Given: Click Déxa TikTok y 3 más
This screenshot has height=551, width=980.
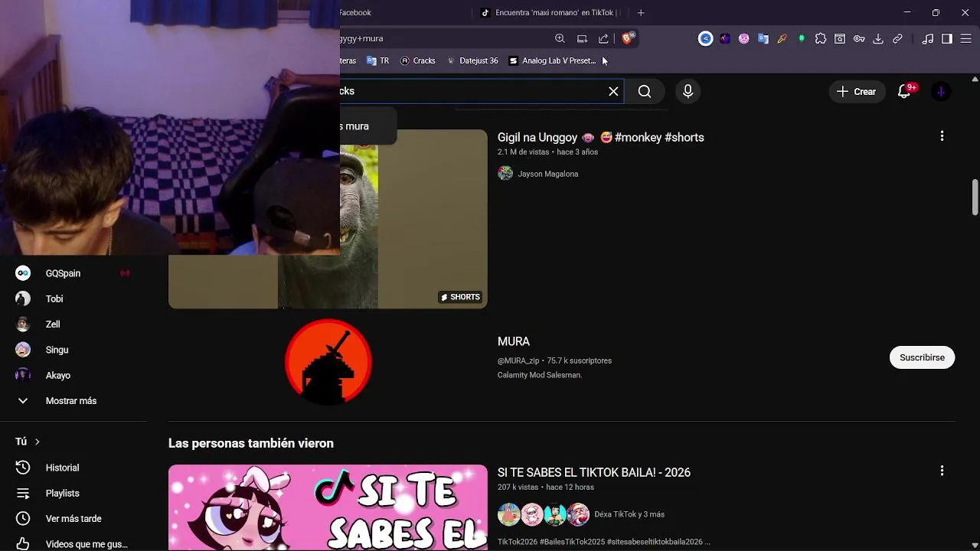Looking at the screenshot, I should pyautogui.click(x=629, y=514).
